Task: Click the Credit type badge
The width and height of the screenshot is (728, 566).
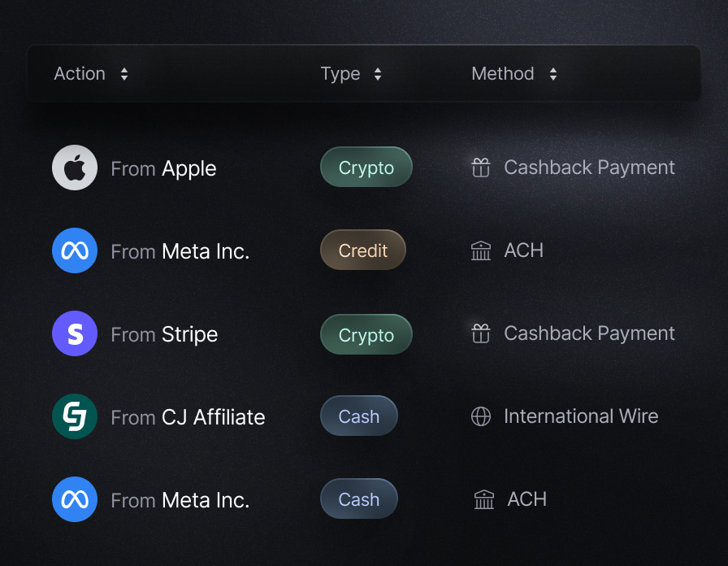Action: (363, 250)
